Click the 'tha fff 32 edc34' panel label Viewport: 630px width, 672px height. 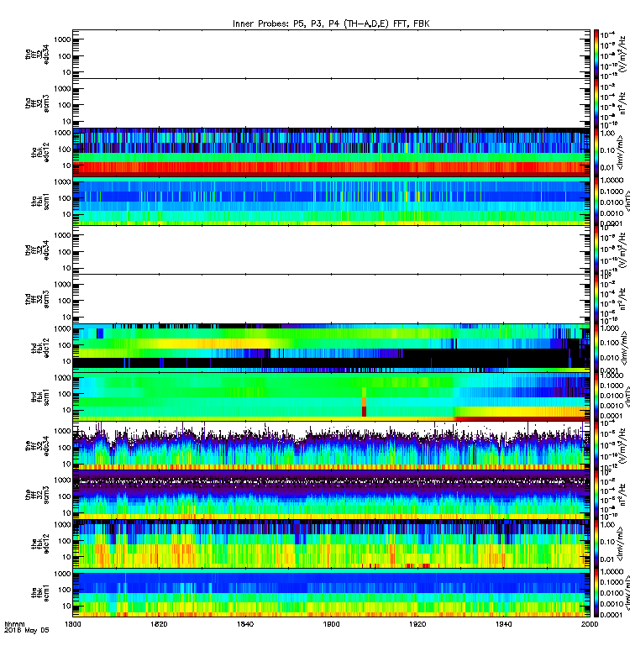[x=37, y=54]
